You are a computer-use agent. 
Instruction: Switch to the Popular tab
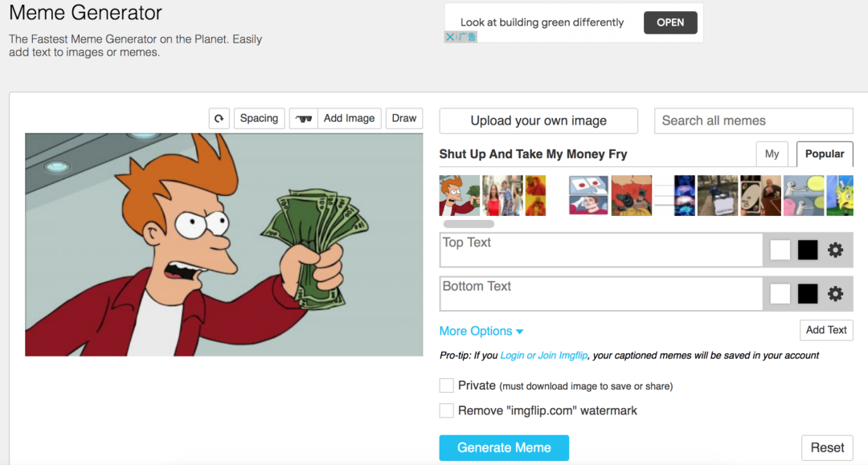(x=825, y=154)
